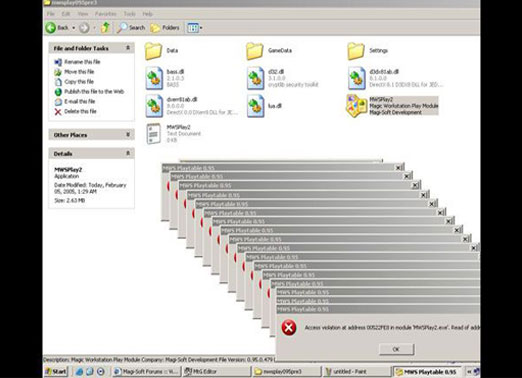Image resolution: width=522 pixels, height=378 pixels.
Task: Click 'Size: 2.63 MB' details text
Action: point(70,200)
